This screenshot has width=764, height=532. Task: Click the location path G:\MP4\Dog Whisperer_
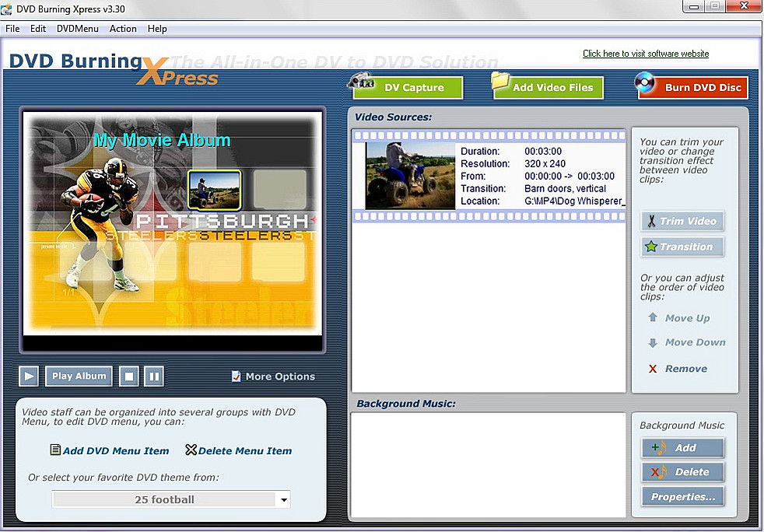click(x=574, y=201)
